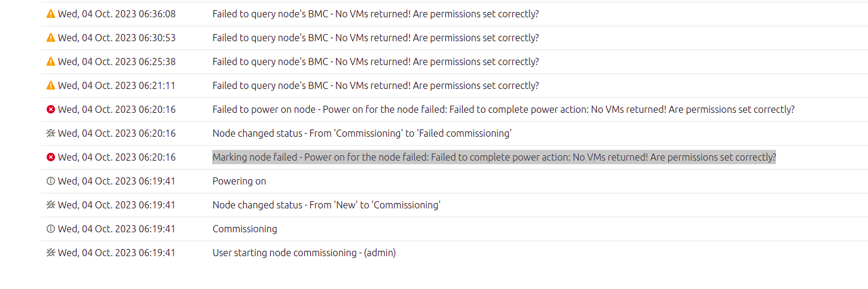Viewport: 868px width, 289px height.
Task: Click the 'User starting node commissioning - (admin)' text
Action: [x=304, y=253]
